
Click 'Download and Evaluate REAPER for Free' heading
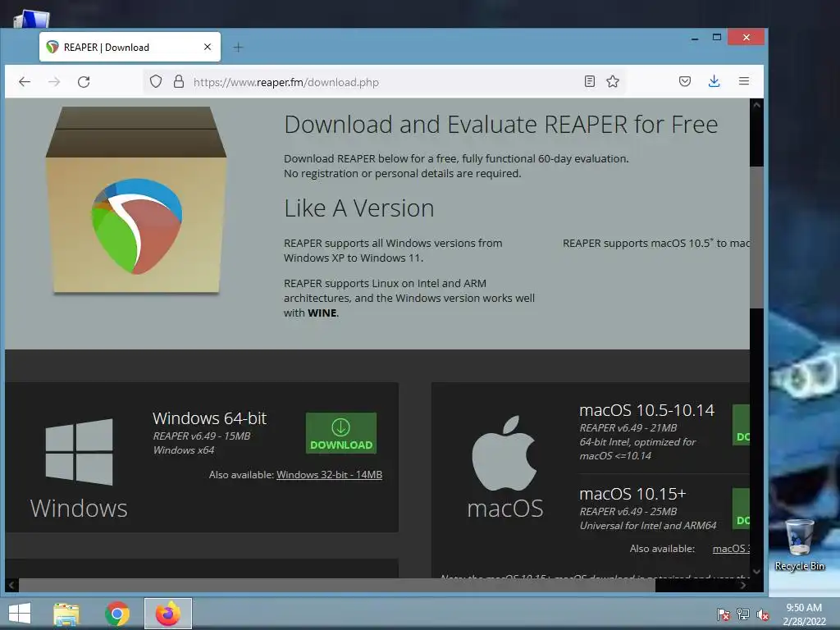(x=501, y=125)
